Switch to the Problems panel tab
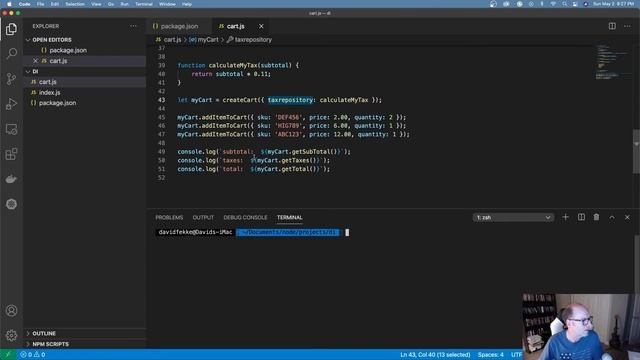This screenshot has height=360, width=640. pos(169,218)
